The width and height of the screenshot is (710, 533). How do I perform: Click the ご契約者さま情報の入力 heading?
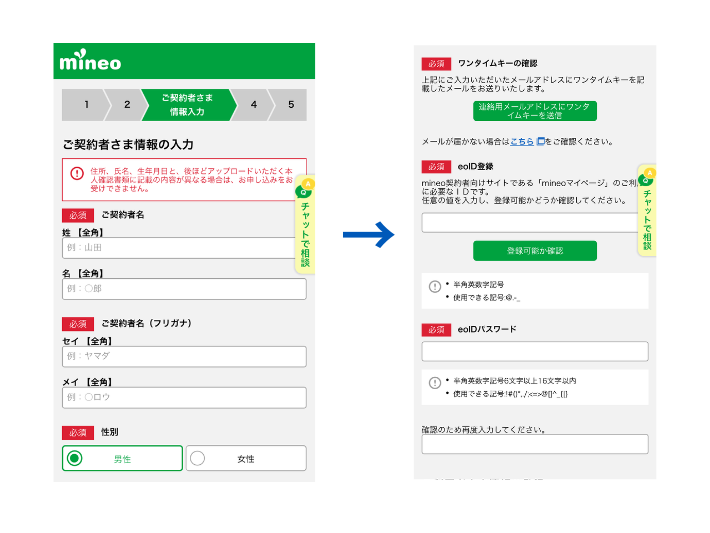(x=128, y=144)
